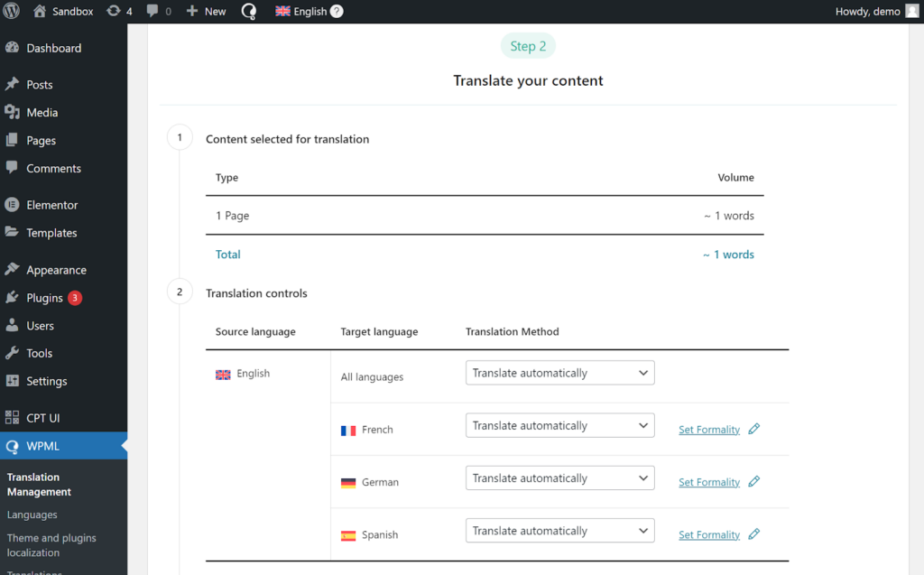Click the red 3 Plugins badge
This screenshot has height=575, width=924.
click(75, 298)
